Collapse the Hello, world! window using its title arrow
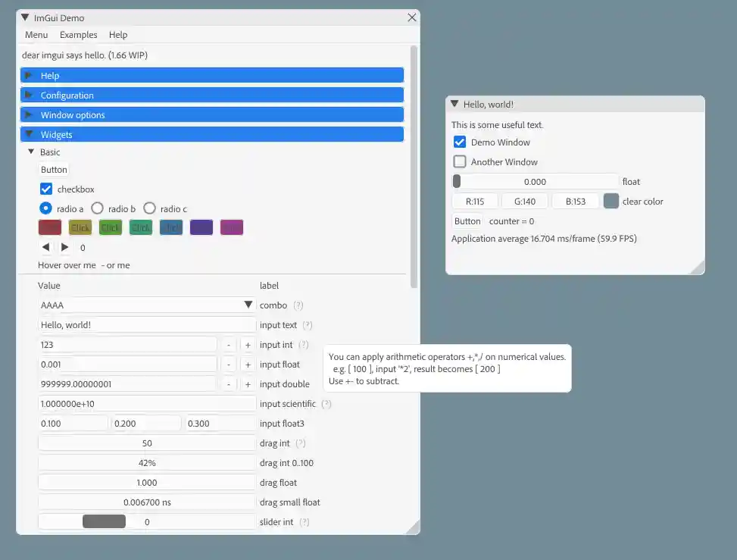Viewport: 737px width, 560px height. click(454, 105)
